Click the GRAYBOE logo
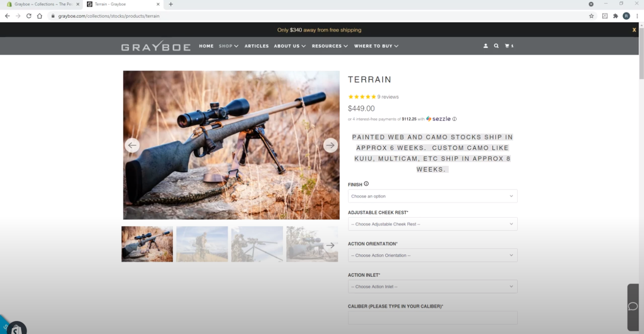644x334 pixels. [155, 46]
